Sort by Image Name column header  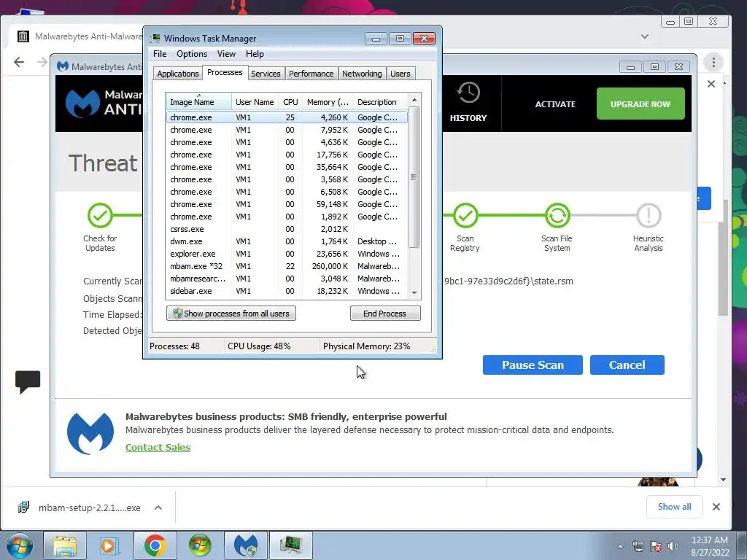coord(198,102)
